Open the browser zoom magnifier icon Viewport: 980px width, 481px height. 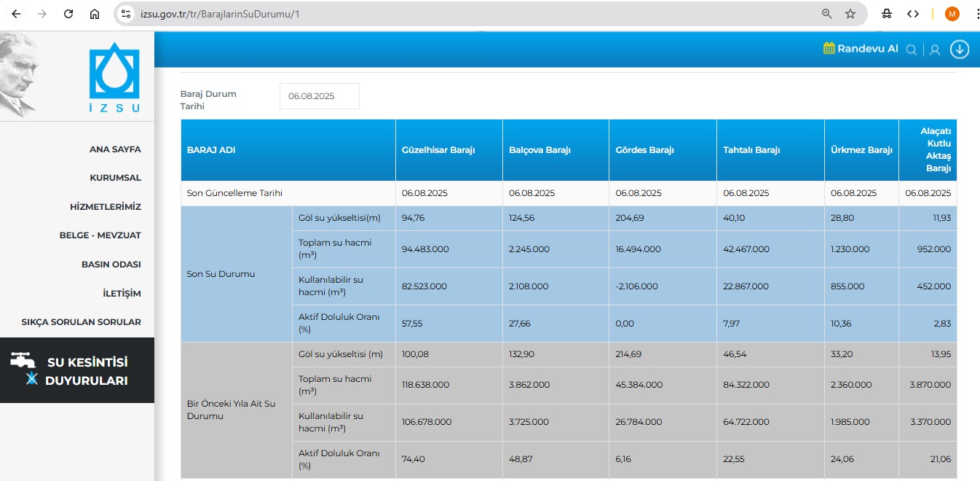[x=826, y=14]
